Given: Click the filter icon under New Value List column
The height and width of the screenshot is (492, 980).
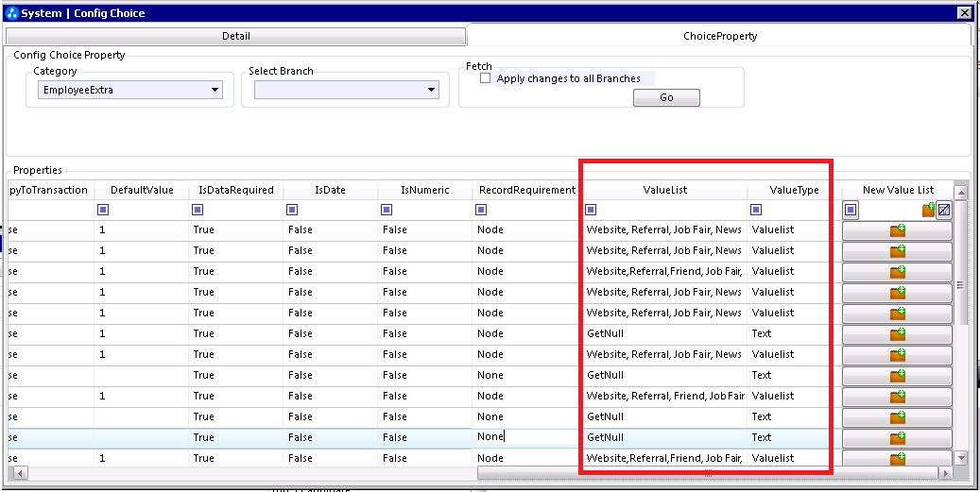Looking at the screenshot, I should click(x=850, y=210).
